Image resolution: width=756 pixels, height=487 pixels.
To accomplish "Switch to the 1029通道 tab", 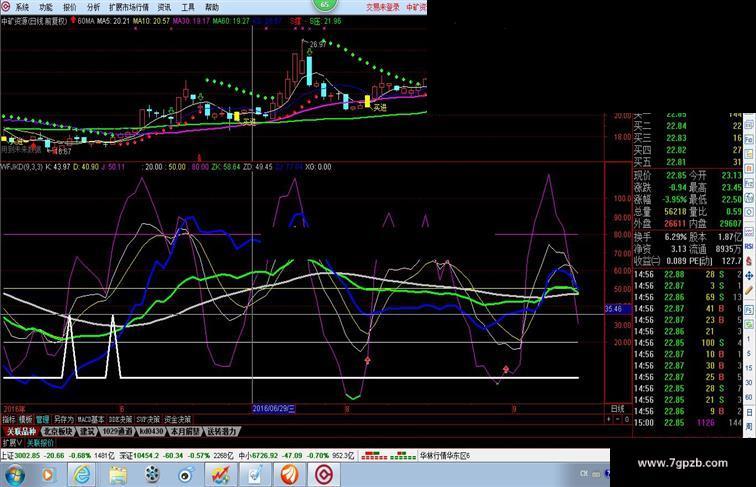I will [x=117, y=431].
